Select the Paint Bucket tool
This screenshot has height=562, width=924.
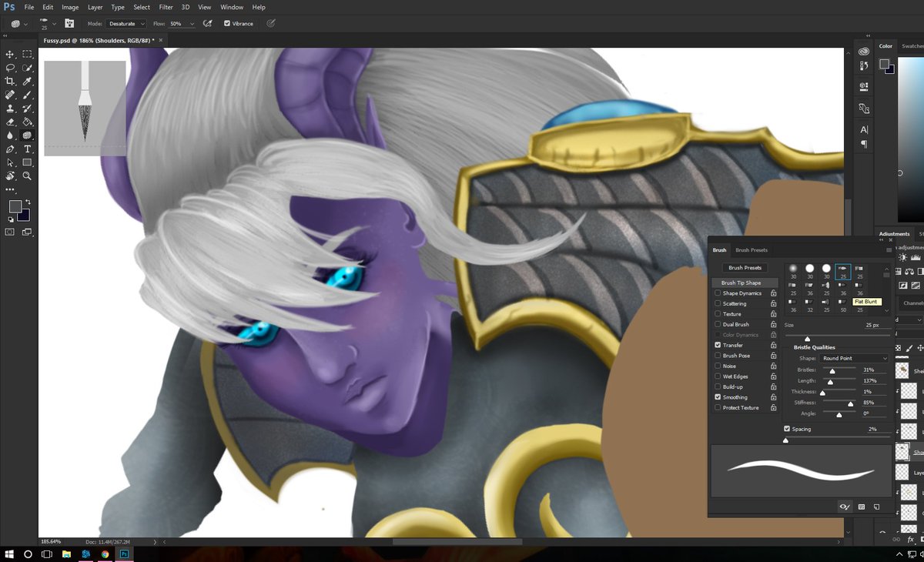tap(27, 122)
